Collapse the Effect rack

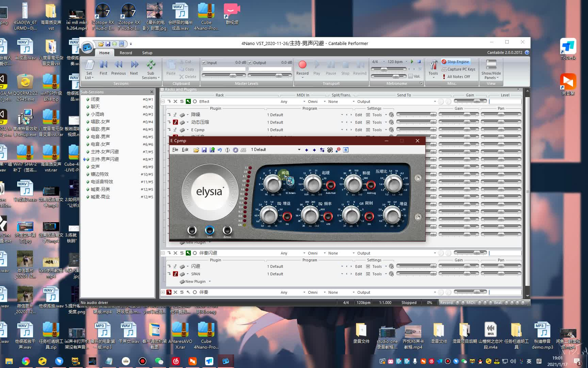[163, 102]
